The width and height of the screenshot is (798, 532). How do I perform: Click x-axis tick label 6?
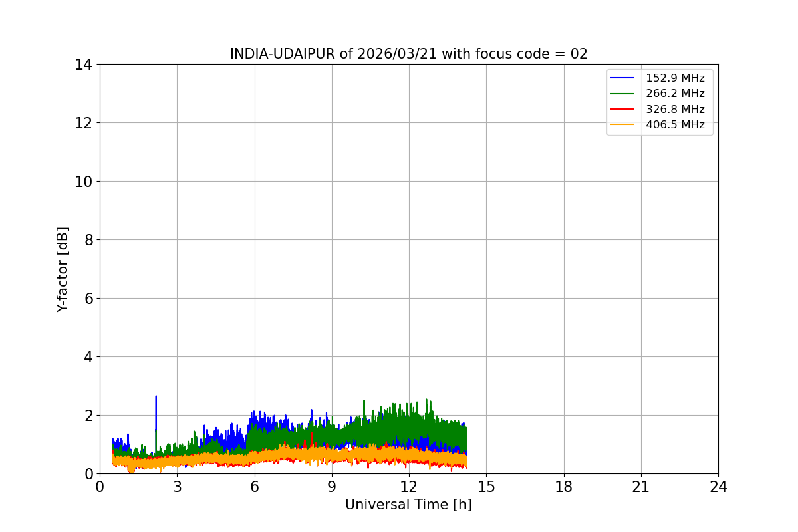point(254,487)
